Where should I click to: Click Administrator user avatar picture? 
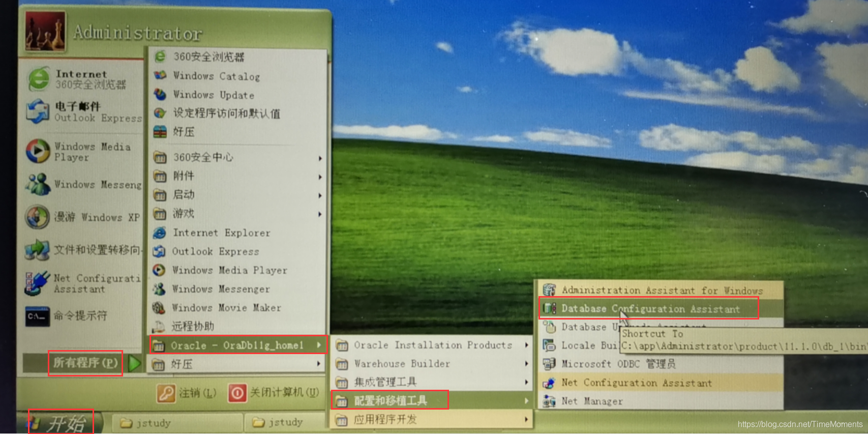tap(46, 32)
